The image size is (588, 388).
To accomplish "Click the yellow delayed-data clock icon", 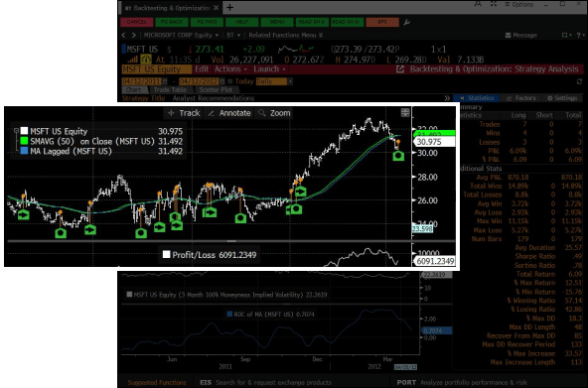I will 145,60.
